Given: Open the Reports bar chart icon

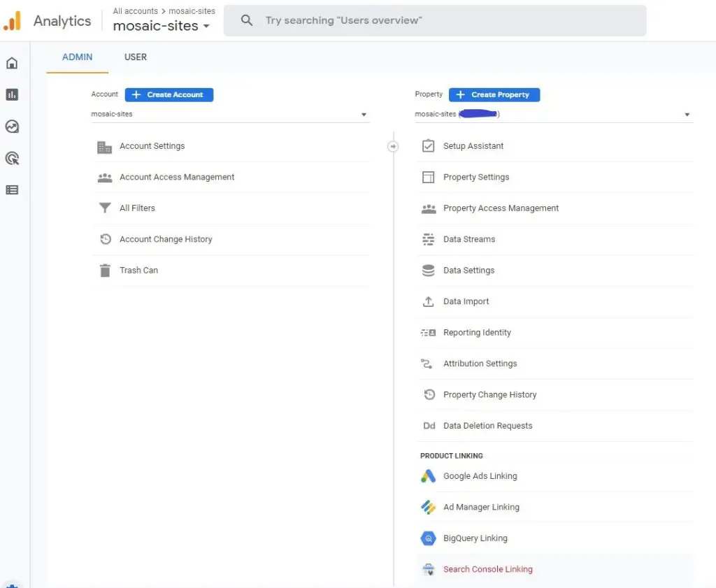Looking at the screenshot, I should point(12,94).
